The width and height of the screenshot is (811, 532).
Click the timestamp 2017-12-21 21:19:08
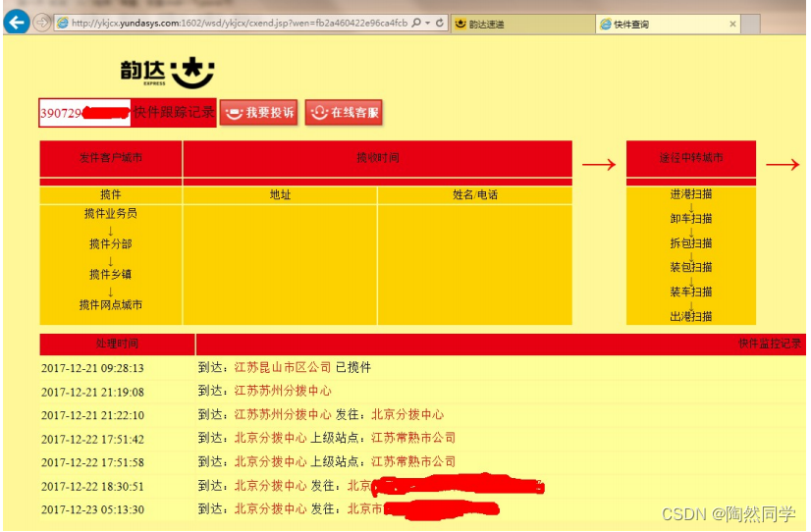pyautogui.click(x=92, y=392)
